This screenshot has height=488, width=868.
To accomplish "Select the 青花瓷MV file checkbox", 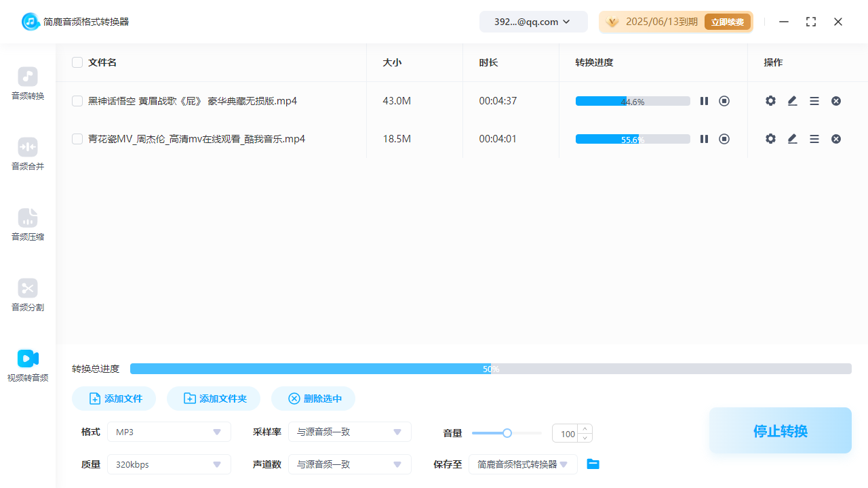I will point(77,138).
